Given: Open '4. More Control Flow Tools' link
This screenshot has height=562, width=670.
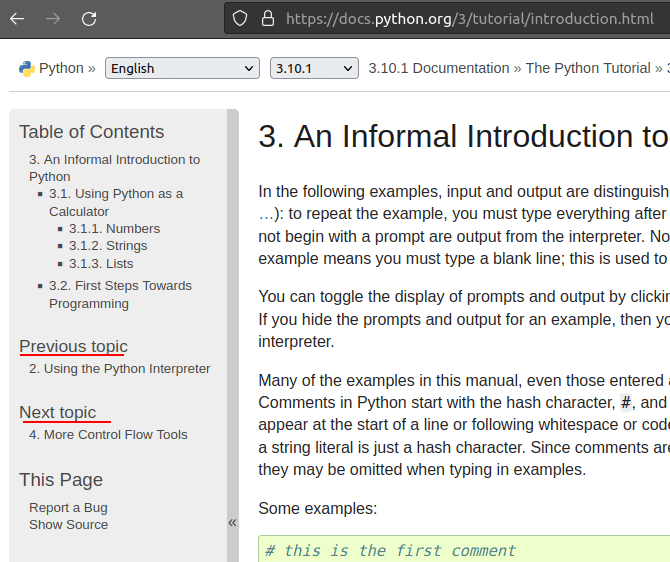Looking at the screenshot, I should point(108,434).
